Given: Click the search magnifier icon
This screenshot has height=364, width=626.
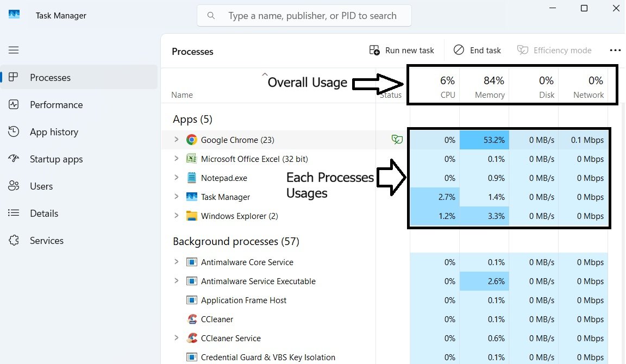Looking at the screenshot, I should point(211,16).
